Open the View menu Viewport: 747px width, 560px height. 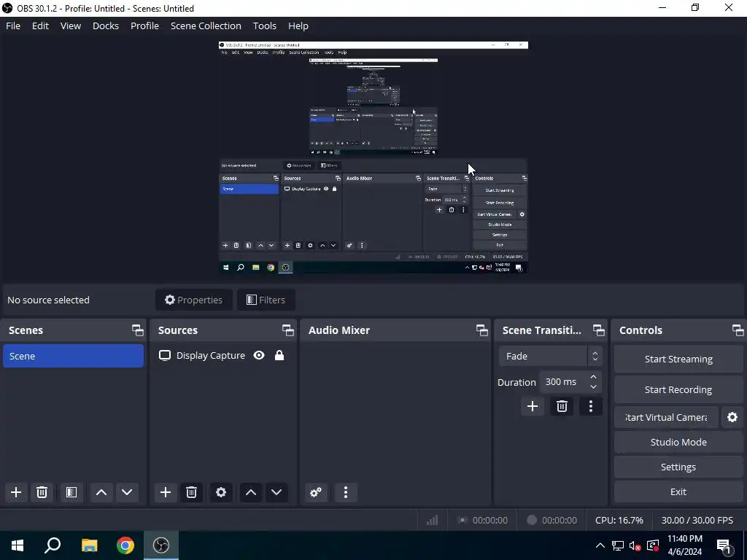[x=71, y=26]
